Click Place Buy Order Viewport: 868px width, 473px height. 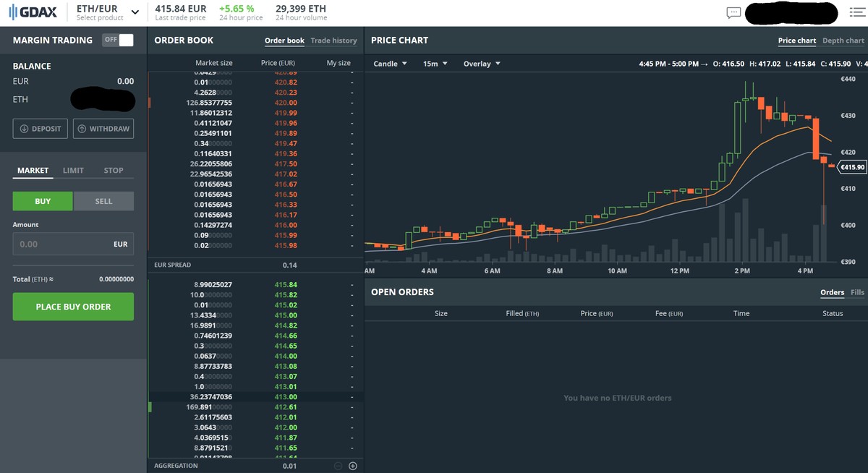(x=73, y=307)
